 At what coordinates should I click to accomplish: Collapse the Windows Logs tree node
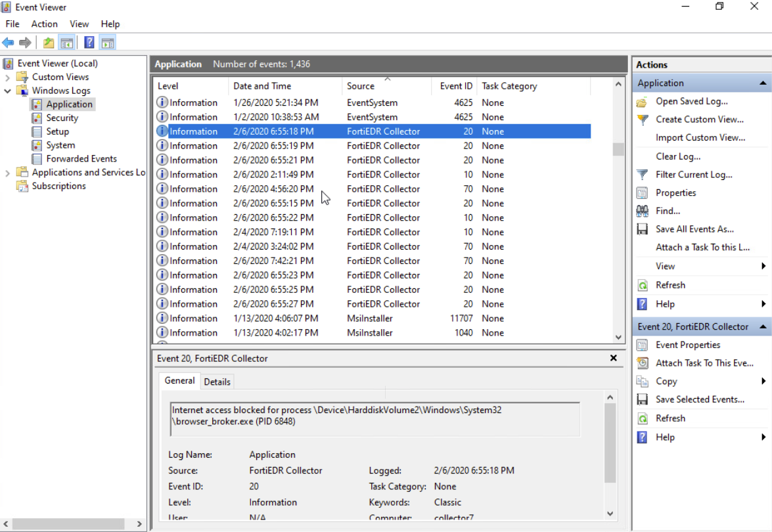(x=8, y=91)
